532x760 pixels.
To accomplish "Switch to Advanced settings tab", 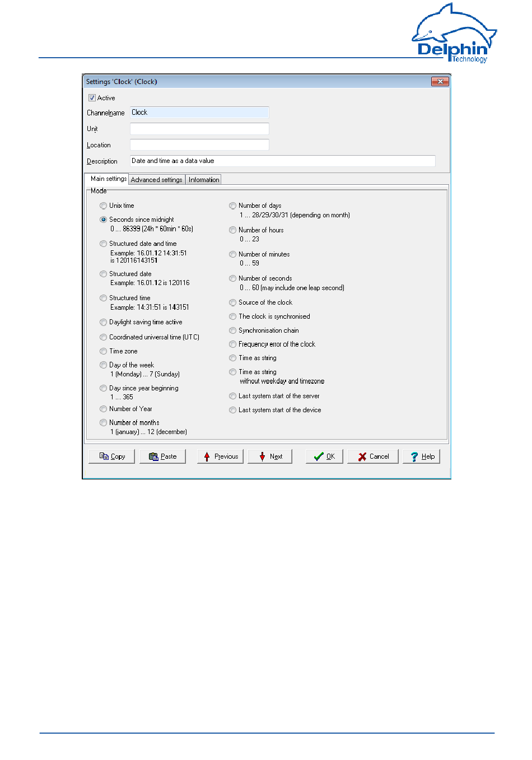I will click(157, 180).
